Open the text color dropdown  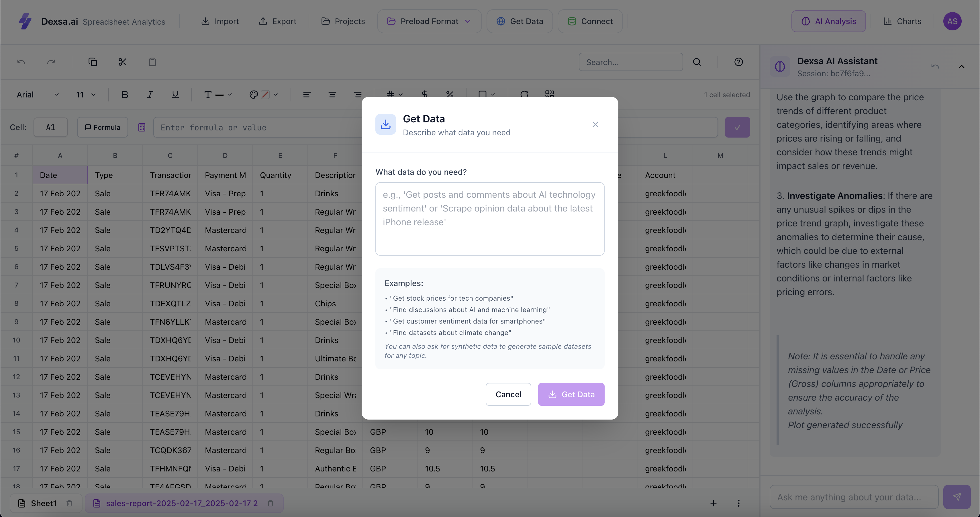(x=217, y=95)
